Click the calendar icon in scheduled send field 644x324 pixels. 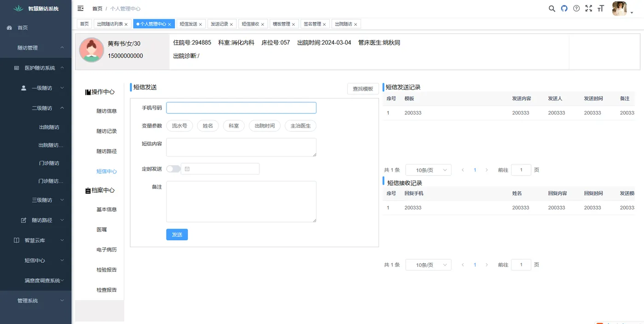[x=187, y=168]
